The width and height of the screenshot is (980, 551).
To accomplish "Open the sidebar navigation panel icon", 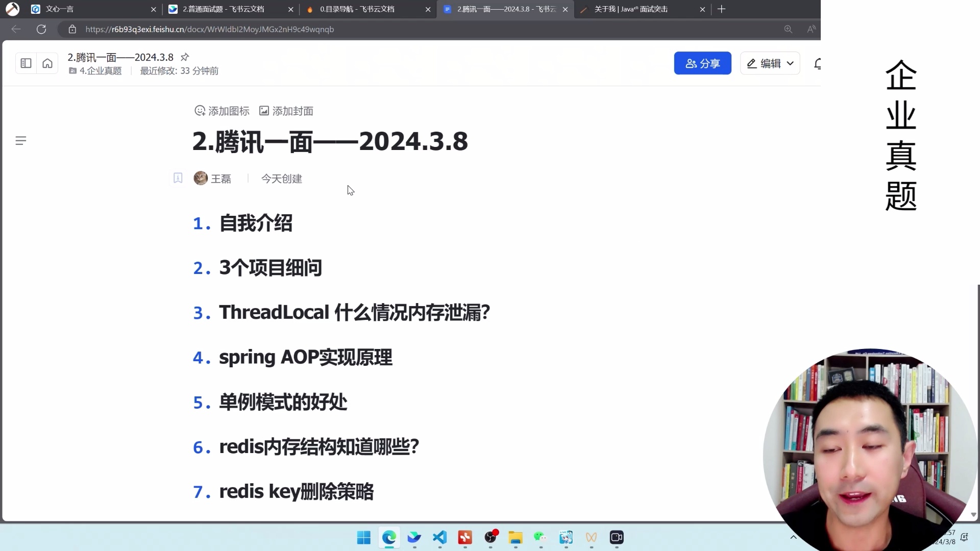I will [x=26, y=63].
